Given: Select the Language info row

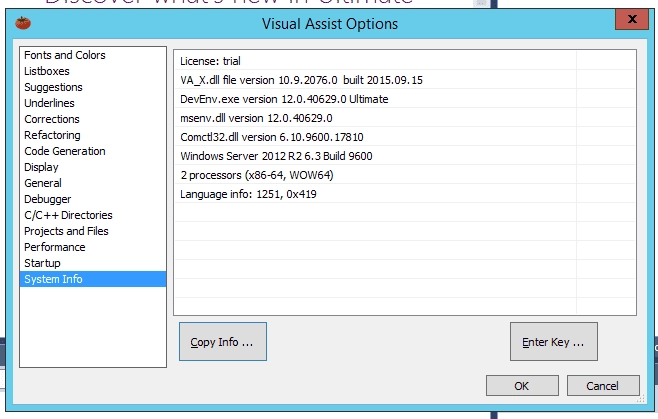Looking at the screenshot, I should click(x=405, y=194).
